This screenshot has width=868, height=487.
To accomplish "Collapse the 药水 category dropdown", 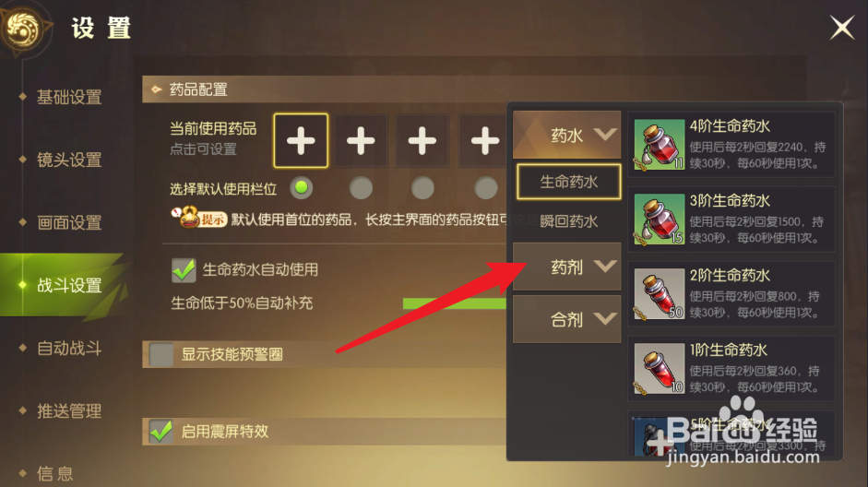I will (567, 135).
